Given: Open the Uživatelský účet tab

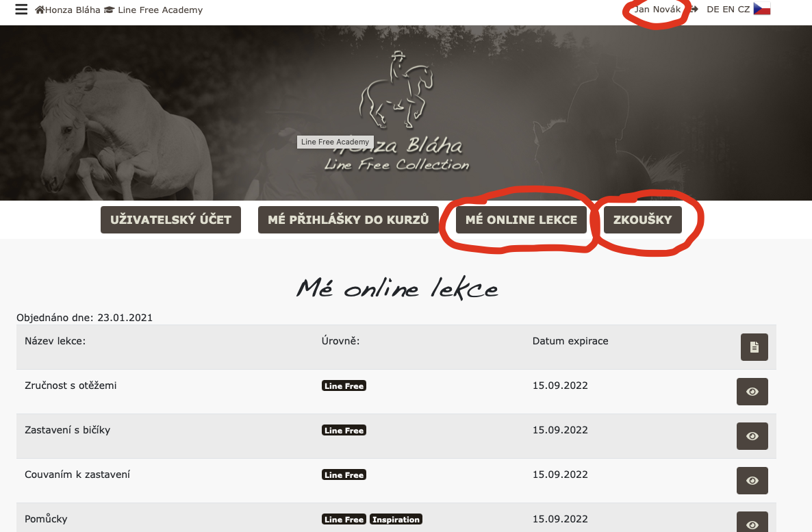Looking at the screenshot, I should pyautogui.click(x=170, y=220).
